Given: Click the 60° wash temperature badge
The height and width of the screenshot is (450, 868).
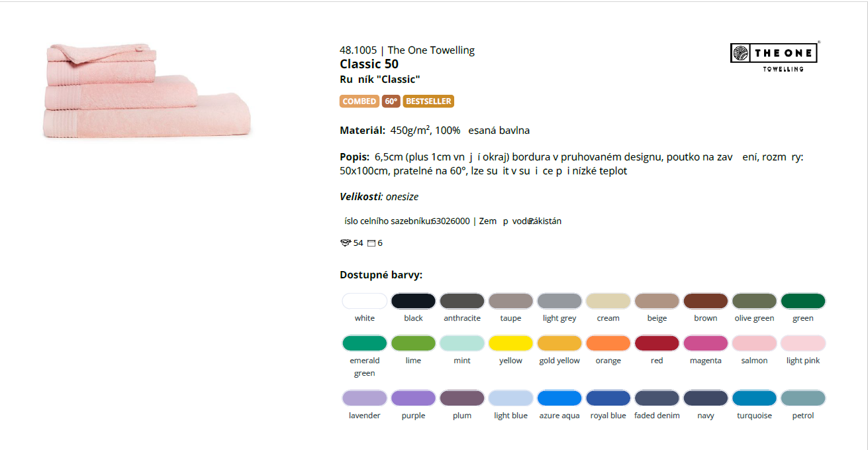Looking at the screenshot, I should pyautogui.click(x=391, y=101).
